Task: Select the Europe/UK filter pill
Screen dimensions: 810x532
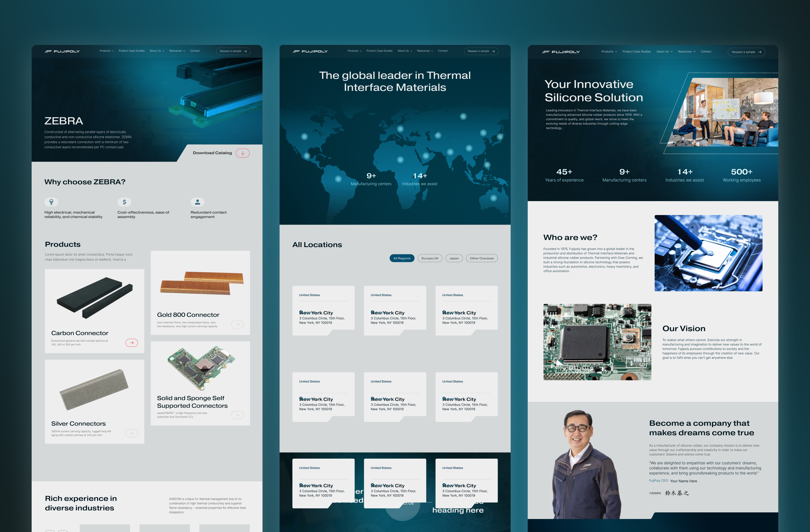Action: click(x=430, y=258)
